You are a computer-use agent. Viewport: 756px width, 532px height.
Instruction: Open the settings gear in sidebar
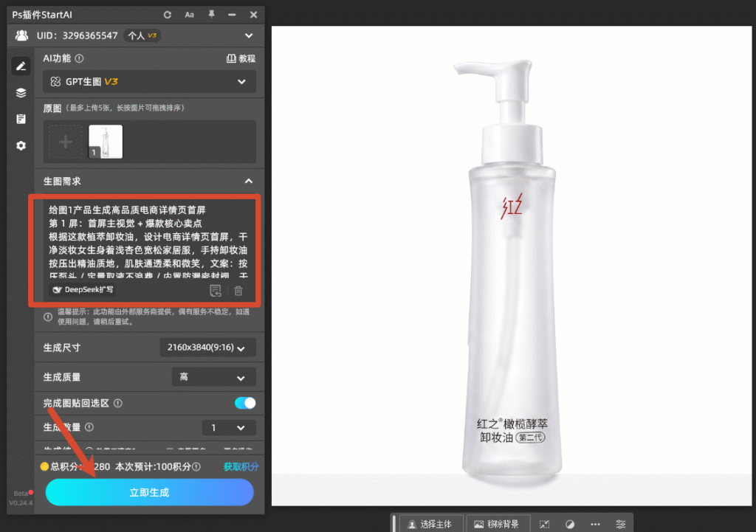pos(21,145)
